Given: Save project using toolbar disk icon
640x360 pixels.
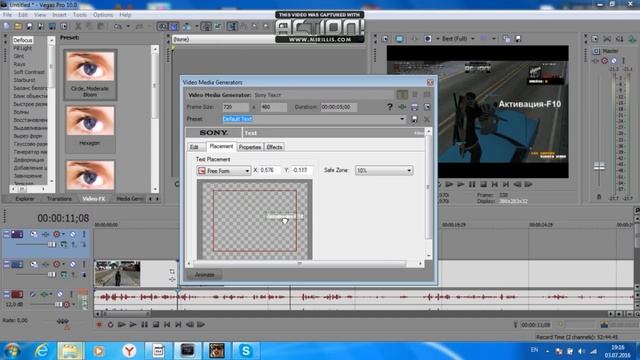Looking at the screenshot, I should [29, 27].
